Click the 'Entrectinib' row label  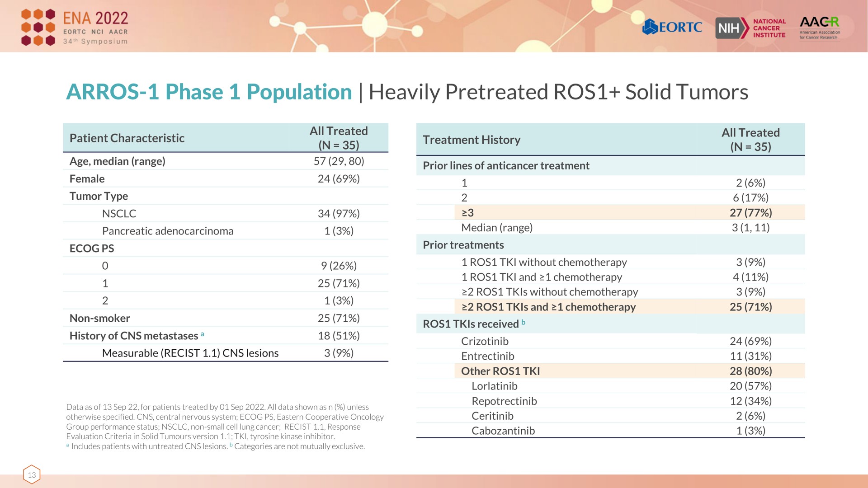[x=488, y=357]
